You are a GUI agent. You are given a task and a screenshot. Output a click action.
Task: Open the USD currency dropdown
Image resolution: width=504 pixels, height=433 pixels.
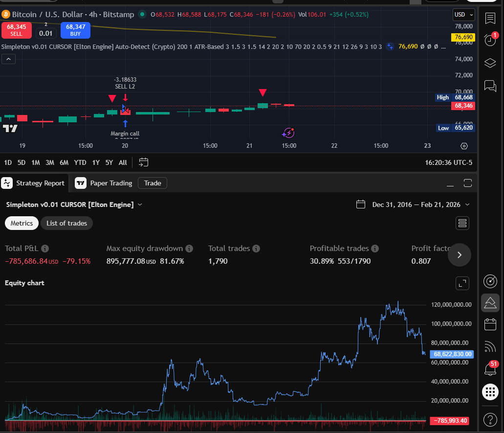(x=462, y=14)
